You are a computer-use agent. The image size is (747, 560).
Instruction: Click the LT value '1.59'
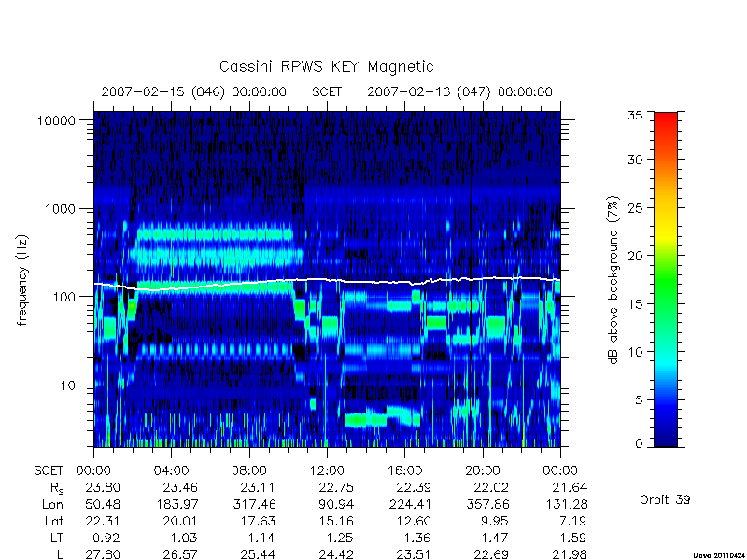pos(572,538)
